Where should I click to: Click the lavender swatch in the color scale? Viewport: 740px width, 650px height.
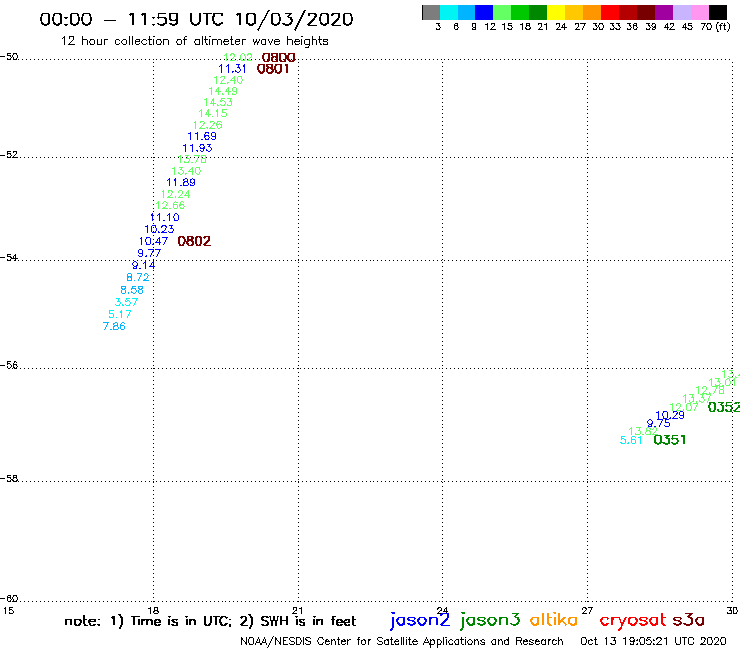[681, 12]
